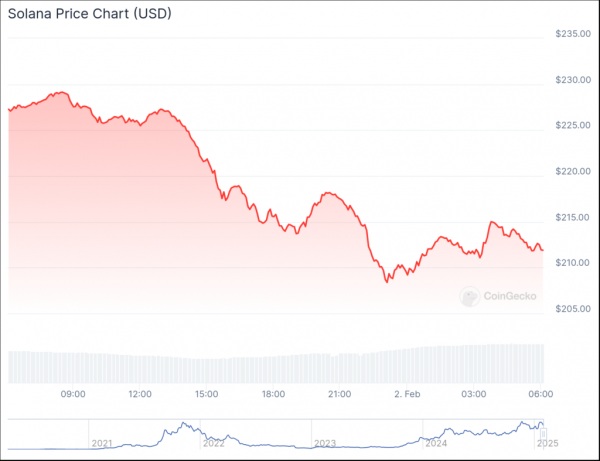The height and width of the screenshot is (461, 600).
Task: Click the 09:00 time axis label
Action: coord(73,394)
